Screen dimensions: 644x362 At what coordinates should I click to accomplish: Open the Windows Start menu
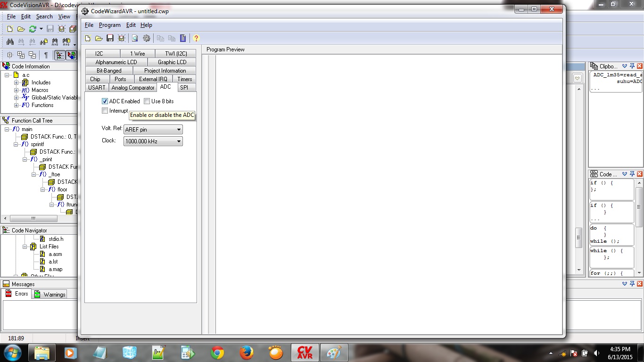(13, 353)
